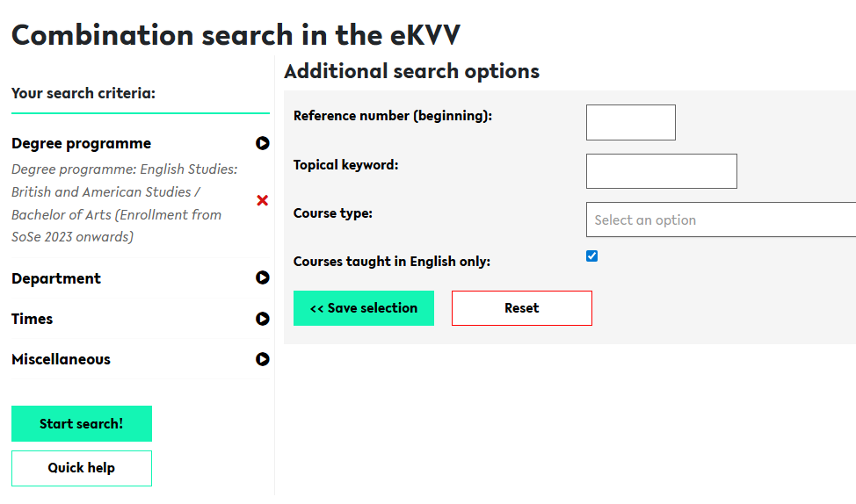Viewport: 856px width, 504px height.
Task: Open the Department section heading
Action: [56, 278]
